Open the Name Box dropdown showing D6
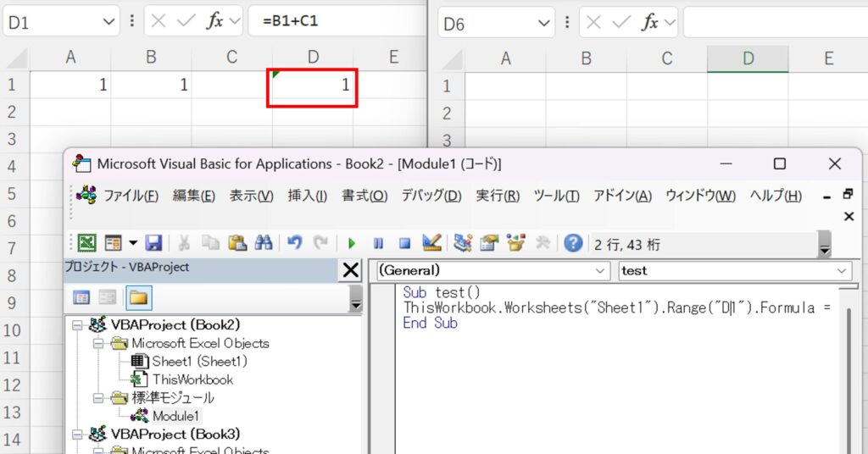Image resolution: width=868 pixels, height=454 pixels. (x=543, y=23)
